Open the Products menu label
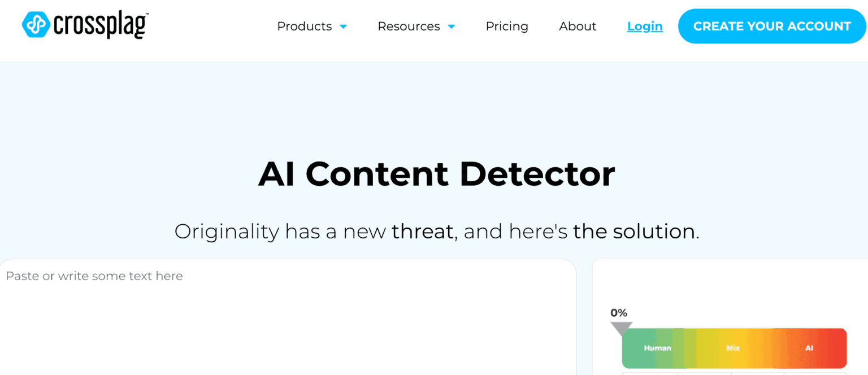868x375 pixels. (304, 26)
